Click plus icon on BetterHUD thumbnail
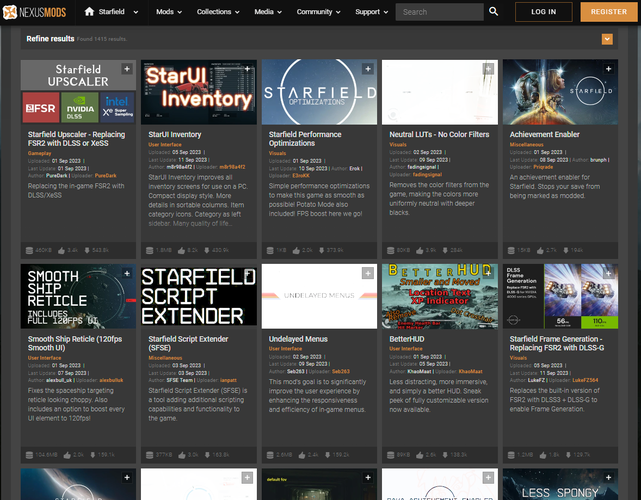This screenshot has height=500, width=641. click(488, 273)
